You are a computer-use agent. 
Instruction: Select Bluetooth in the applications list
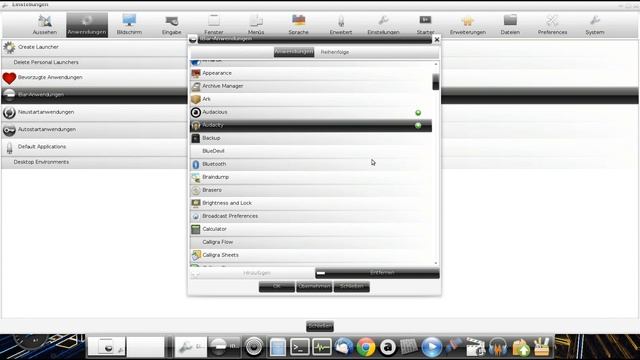click(311, 164)
